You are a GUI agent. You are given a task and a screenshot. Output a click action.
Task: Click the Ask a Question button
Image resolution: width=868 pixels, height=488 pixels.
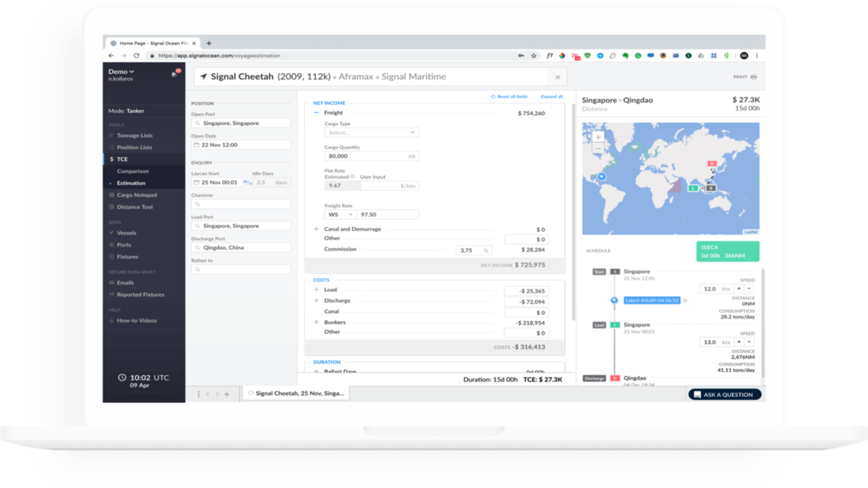[724, 394]
